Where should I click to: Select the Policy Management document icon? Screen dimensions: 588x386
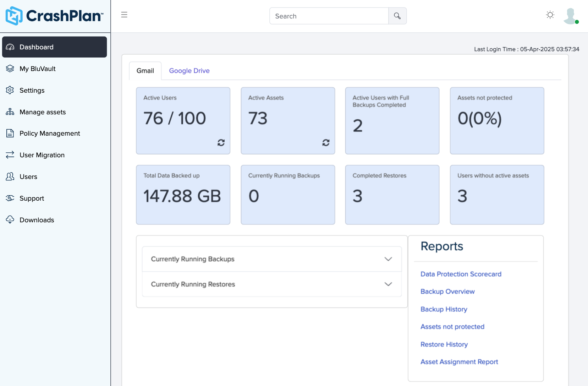click(x=10, y=133)
